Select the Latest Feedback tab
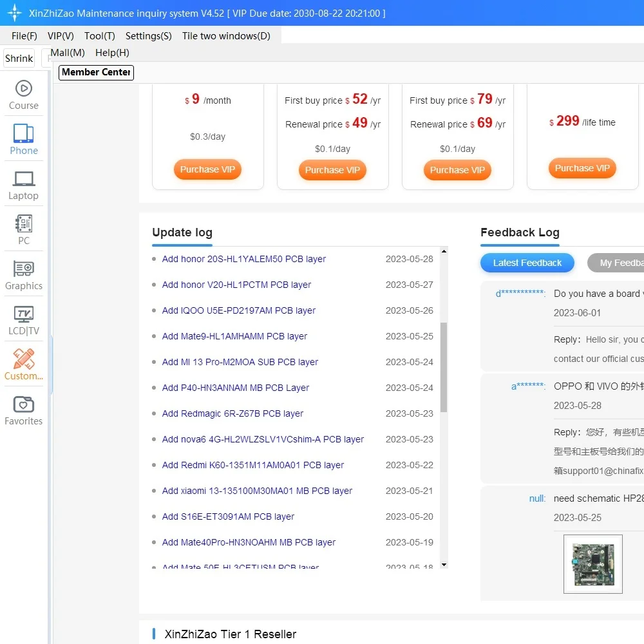Image resolution: width=644 pixels, height=644 pixels. pos(527,263)
